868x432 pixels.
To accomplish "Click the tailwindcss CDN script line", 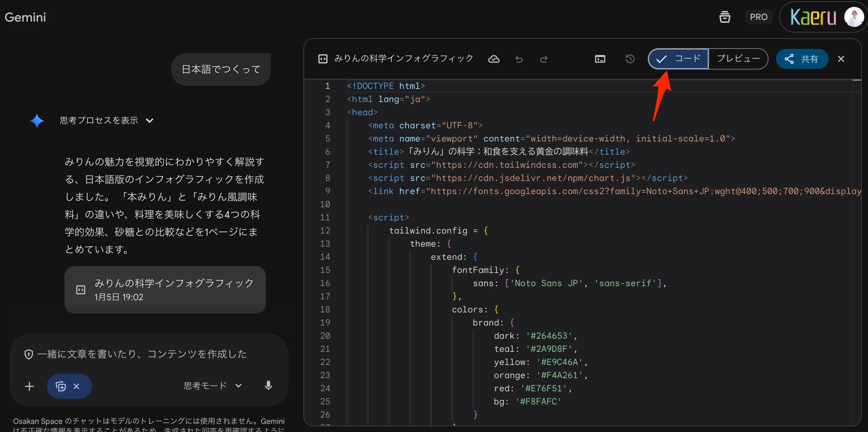I will click(x=501, y=165).
